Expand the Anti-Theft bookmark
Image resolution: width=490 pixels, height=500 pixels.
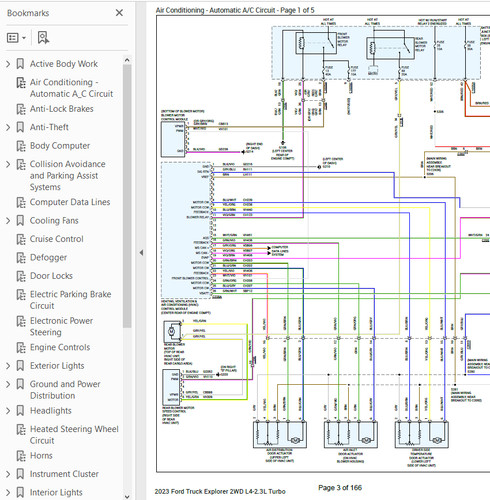[8, 127]
